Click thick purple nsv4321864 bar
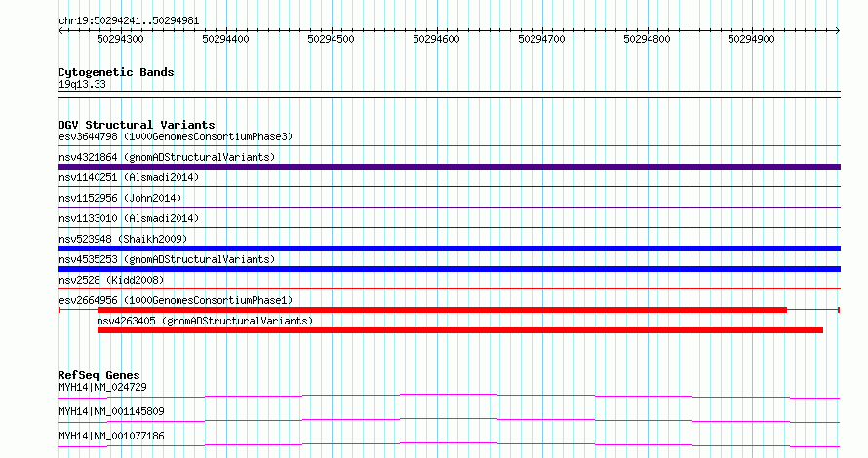Image resolution: width=868 pixels, height=458 pixels. pyautogui.click(x=449, y=167)
